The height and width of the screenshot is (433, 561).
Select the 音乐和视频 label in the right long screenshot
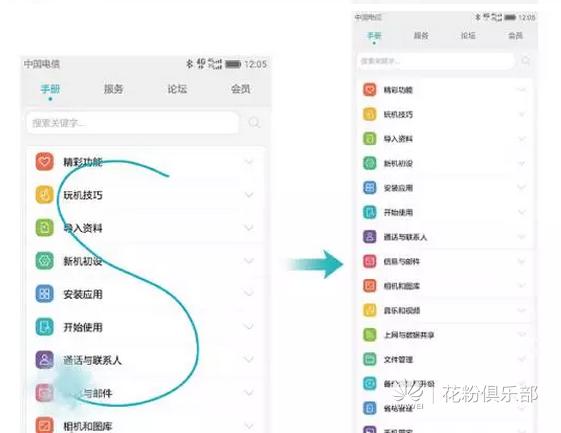point(402,310)
